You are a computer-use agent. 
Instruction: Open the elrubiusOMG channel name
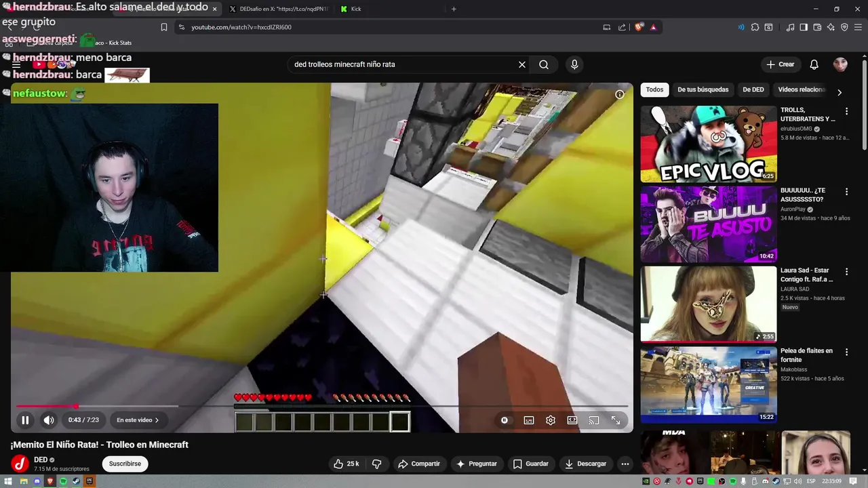coord(796,129)
